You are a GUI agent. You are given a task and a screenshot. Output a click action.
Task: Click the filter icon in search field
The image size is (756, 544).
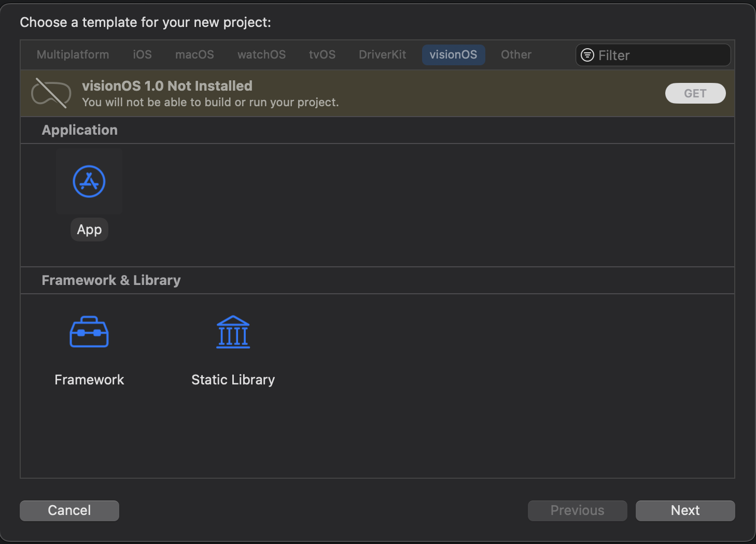pos(587,55)
